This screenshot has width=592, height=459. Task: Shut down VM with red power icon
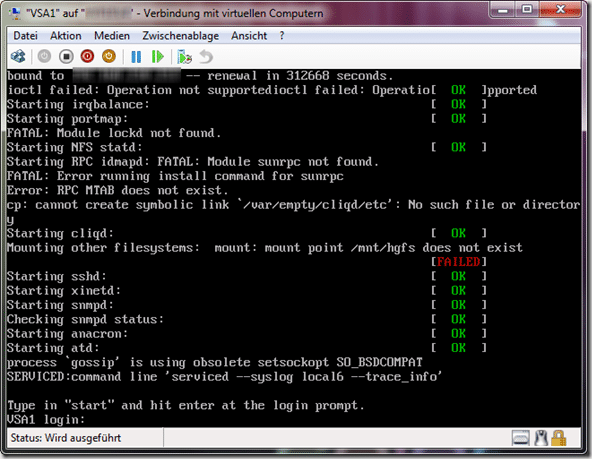pyautogui.click(x=87, y=57)
